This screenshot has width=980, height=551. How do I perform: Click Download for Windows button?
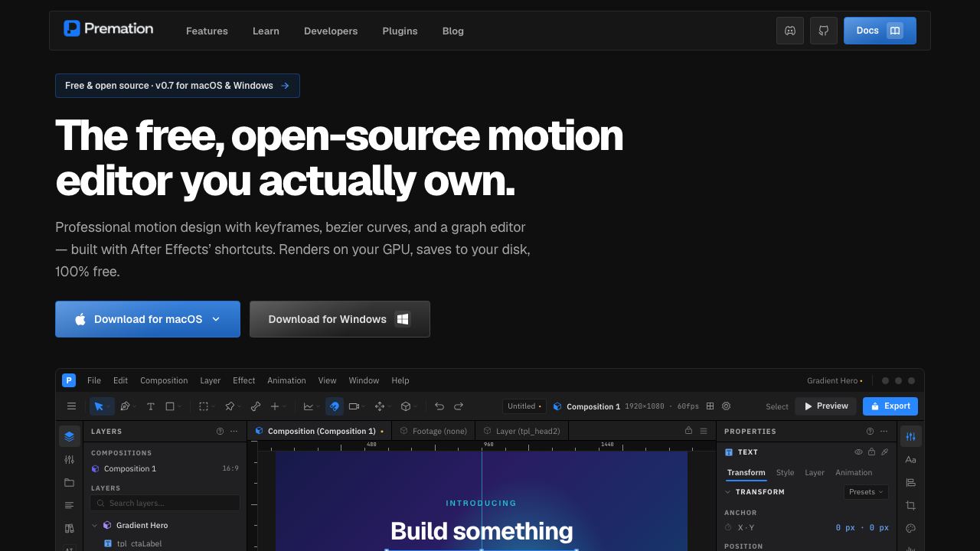click(340, 319)
